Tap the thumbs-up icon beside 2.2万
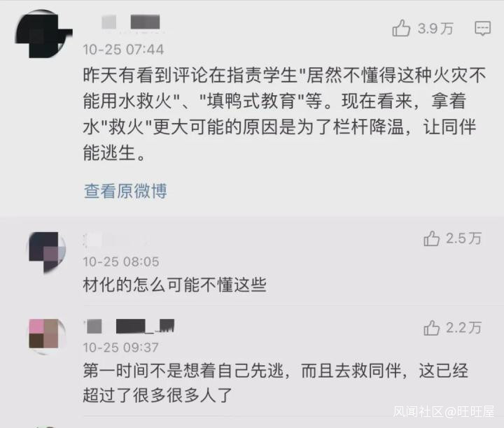This screenshot has height=428, width=504. click(431, 328)
